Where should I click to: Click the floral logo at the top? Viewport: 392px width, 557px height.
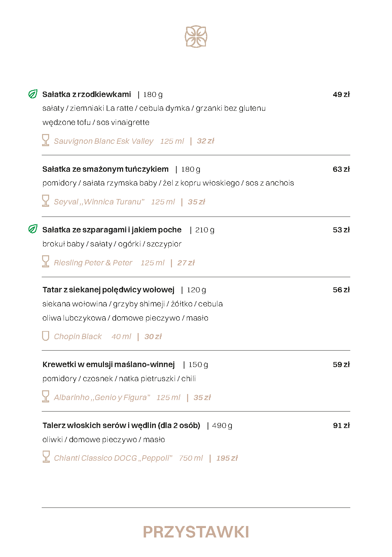coord(196,36)
